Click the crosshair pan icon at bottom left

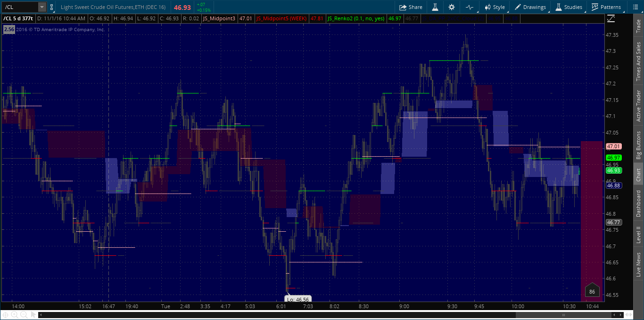[5, 315]
